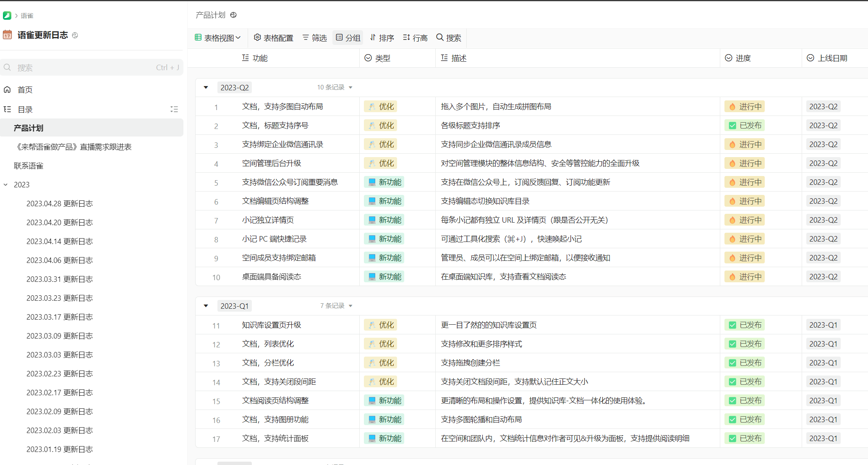The image size is (868, 465).
Task: Click 进行中 status of row 1
Action: point(744,106)
